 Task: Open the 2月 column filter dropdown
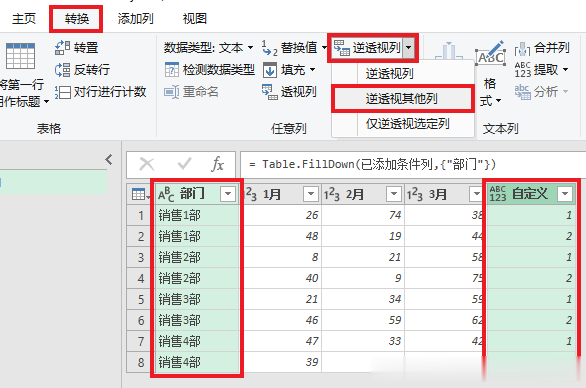(x=394, y=194)
